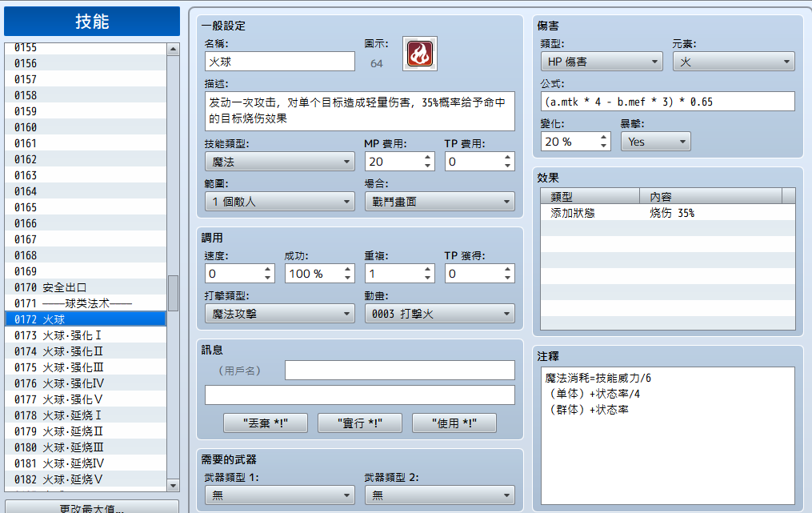Select skill 0179 火球·延烧Ⅱ
Viewport: 812px width, 513px height.
(x=86, y=431)
